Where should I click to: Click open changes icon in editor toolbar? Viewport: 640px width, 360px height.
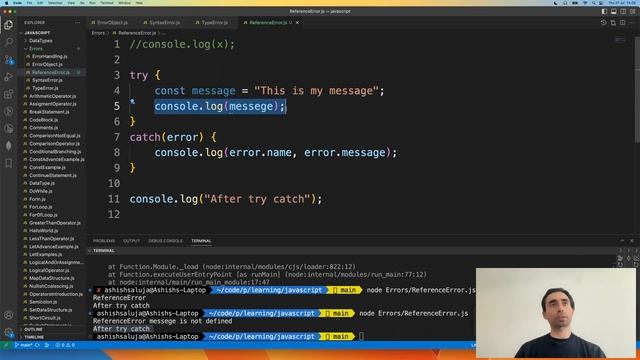coord(613,23)
